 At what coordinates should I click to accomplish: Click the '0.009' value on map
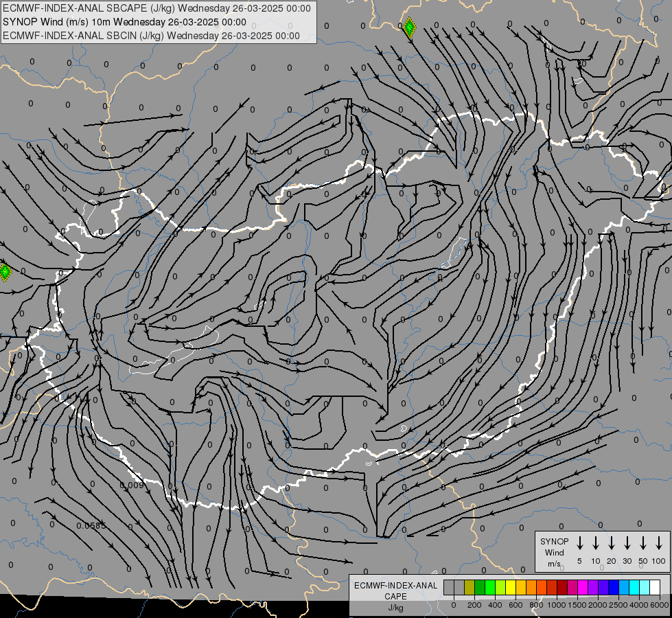pos(132,485)
